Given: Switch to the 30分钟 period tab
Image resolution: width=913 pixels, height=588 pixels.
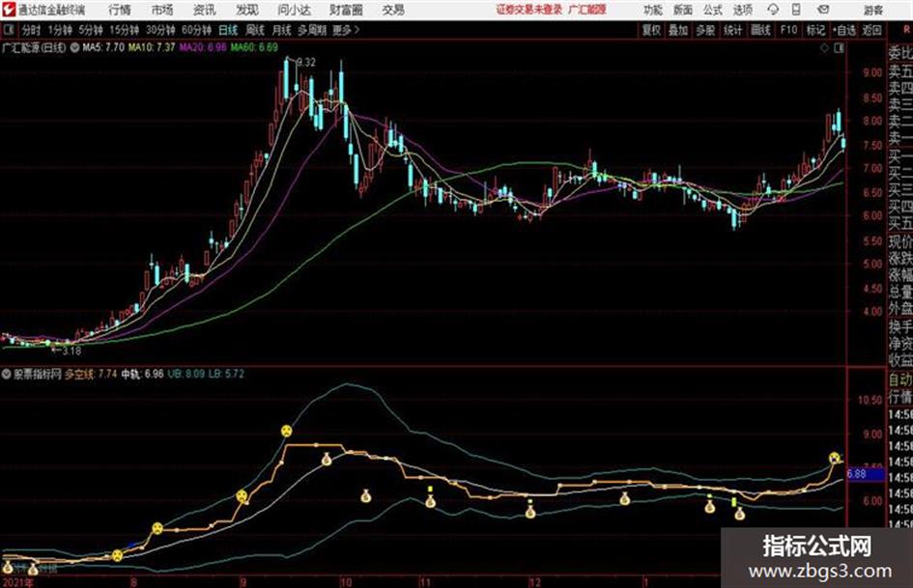Looking at the screenshot, I should pos(160,30).
